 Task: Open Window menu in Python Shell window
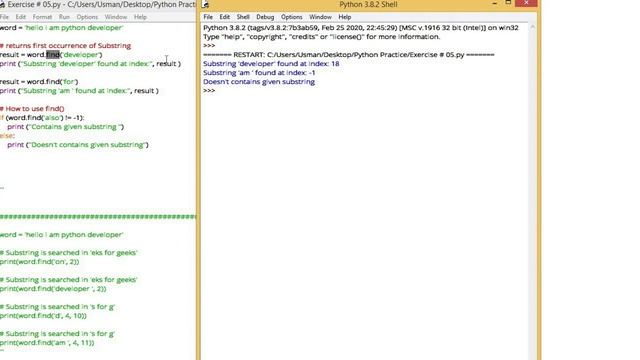point(320,17)
